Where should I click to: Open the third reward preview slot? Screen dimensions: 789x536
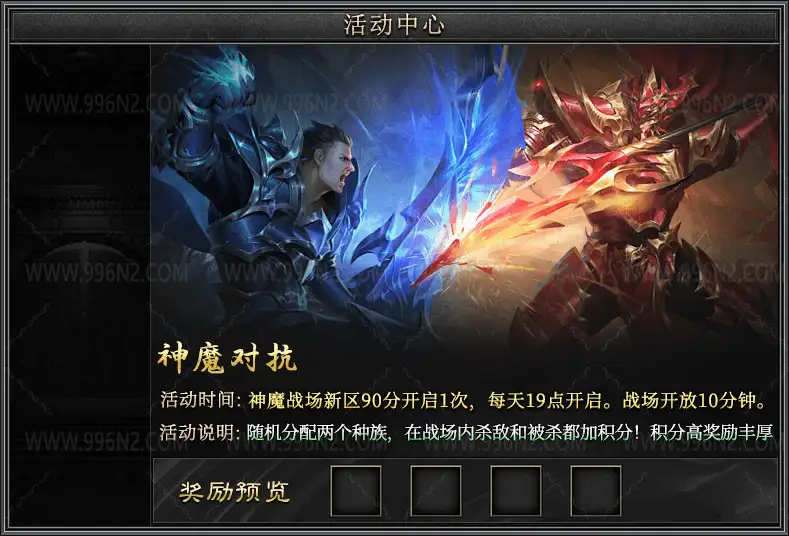click(516, 491)
